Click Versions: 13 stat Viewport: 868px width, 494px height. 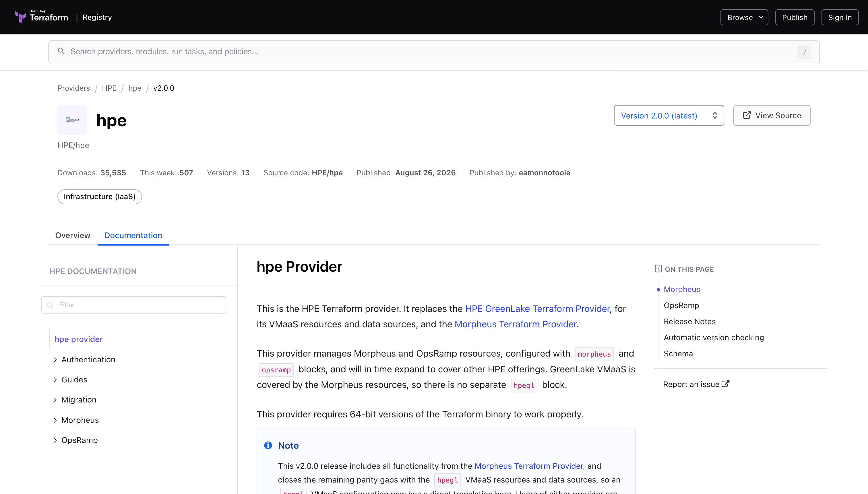coord(228,172)
